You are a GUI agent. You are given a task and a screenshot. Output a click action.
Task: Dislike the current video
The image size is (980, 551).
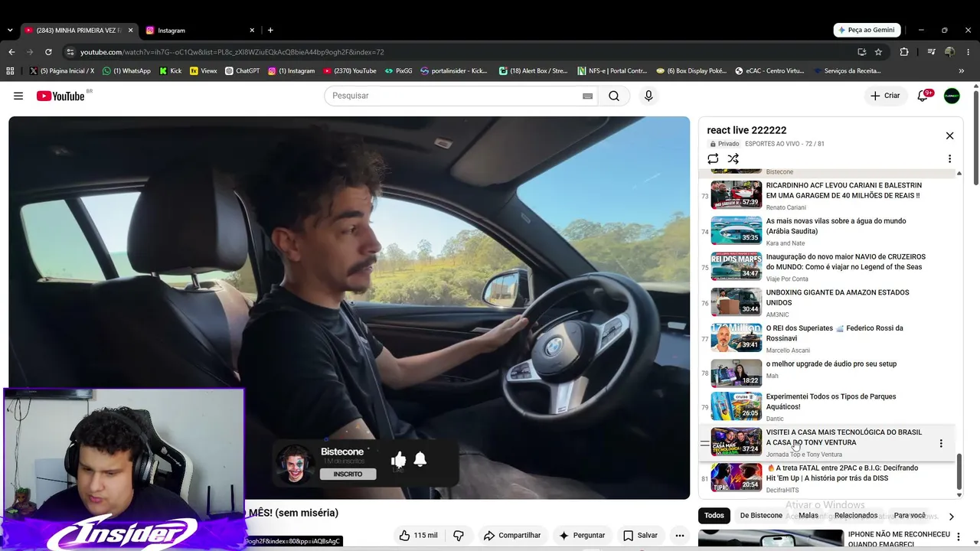pyautogui.click(x=459, y=536)
